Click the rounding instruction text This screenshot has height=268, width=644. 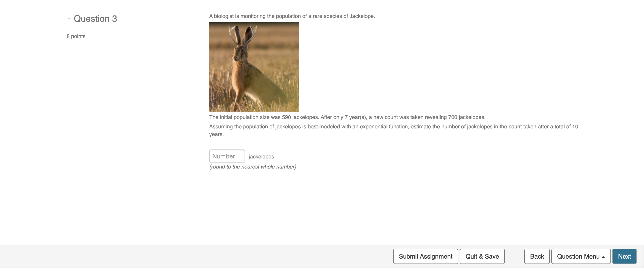(252, 166)
